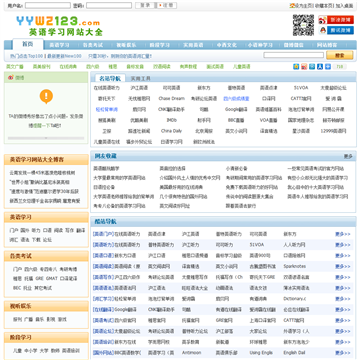Click 更多 in the 网友收藏 header
Viewport: 360px width, 360px height.
pos(348,156)
